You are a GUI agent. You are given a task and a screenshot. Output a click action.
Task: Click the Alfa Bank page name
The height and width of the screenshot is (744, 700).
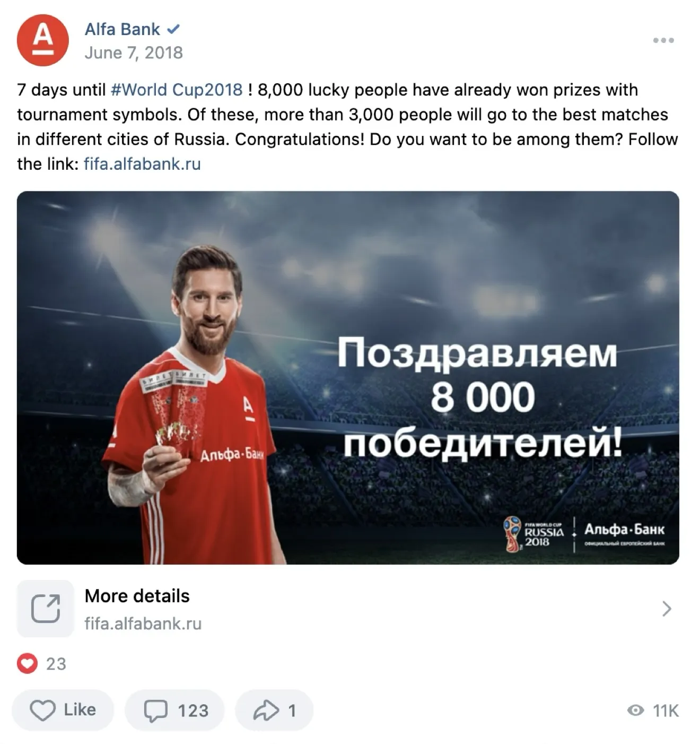pyautogui.click(x=122, y=29)
